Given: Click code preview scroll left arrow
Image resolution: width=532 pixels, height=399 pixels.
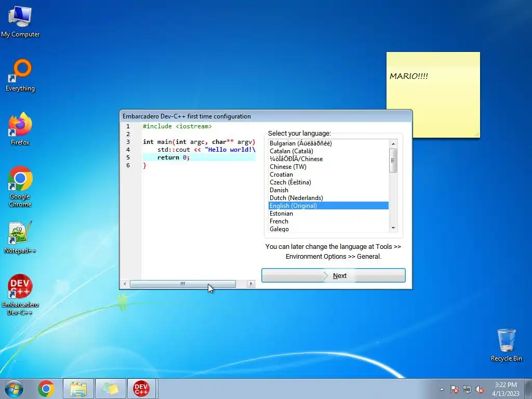Looking at the screenshot, I should pos(125,284).
